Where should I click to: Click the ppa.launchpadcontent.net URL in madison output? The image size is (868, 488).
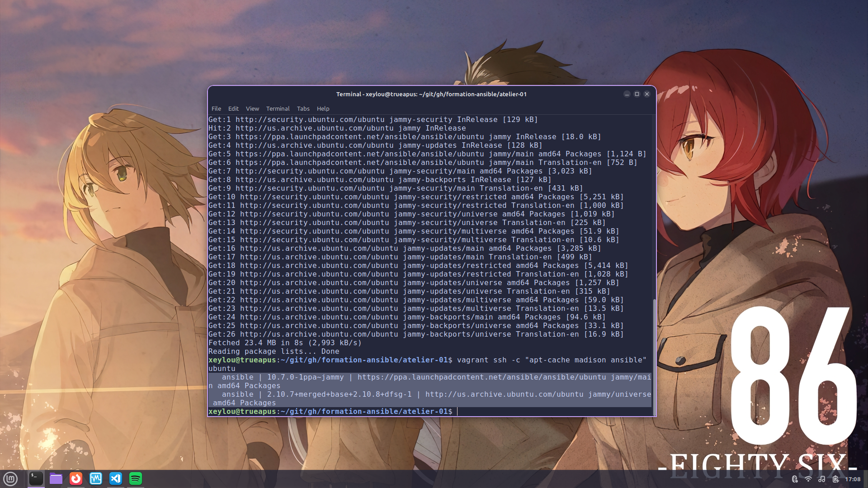[482, 377]
